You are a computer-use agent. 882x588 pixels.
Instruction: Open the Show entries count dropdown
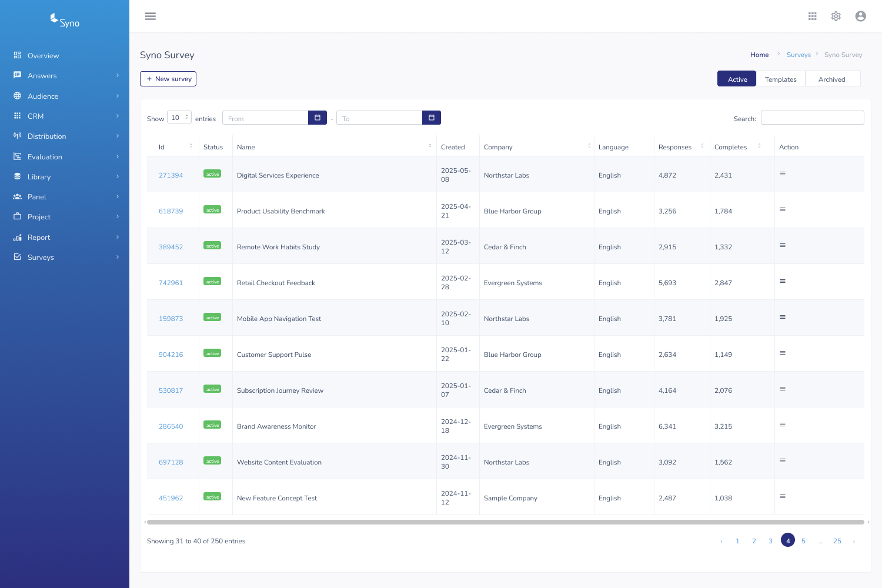click(x=179, y=118)
